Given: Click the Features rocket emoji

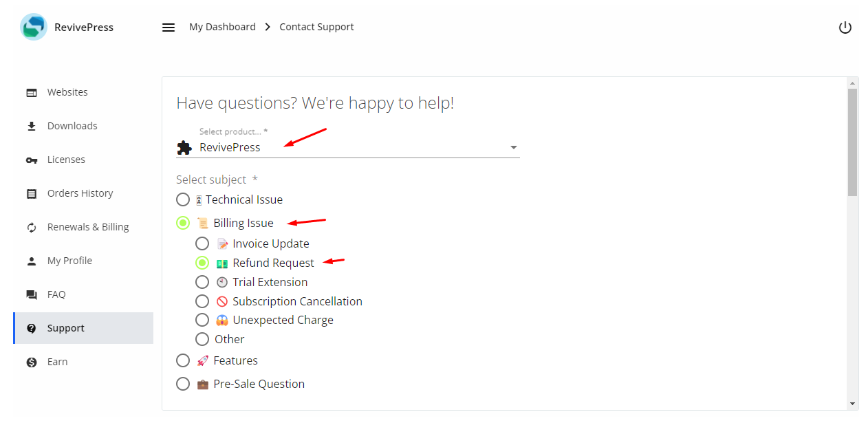Looking at the screenshot, I should (x=203, y=360).
